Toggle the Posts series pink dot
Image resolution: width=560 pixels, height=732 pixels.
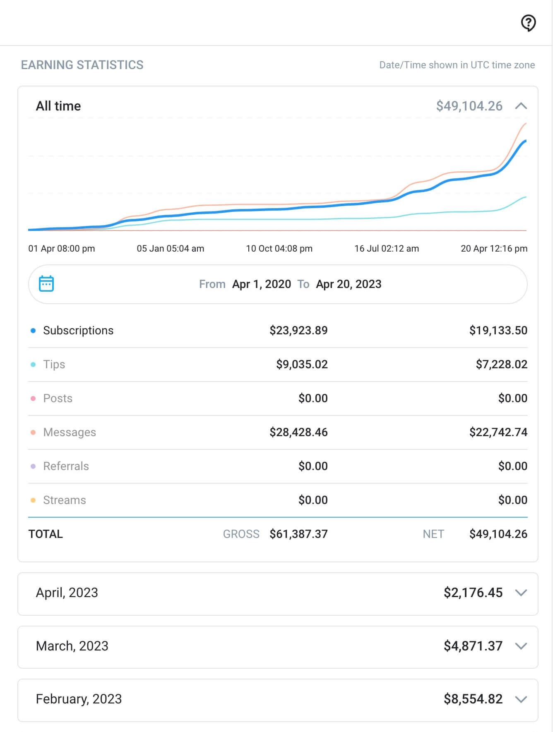point(33,398)
